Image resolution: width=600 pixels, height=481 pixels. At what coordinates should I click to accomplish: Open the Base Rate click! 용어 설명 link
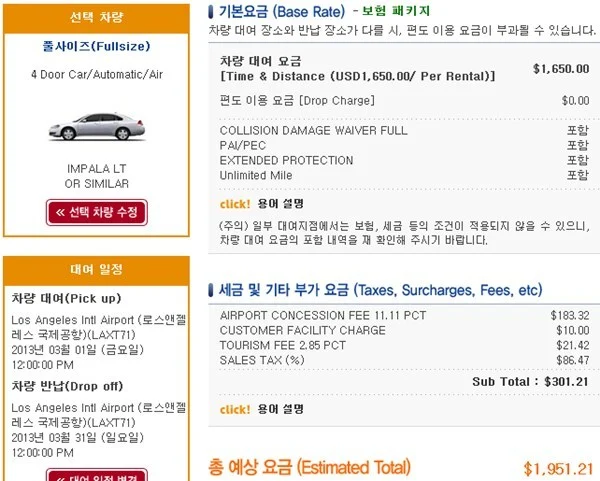[x=262, y=204]
